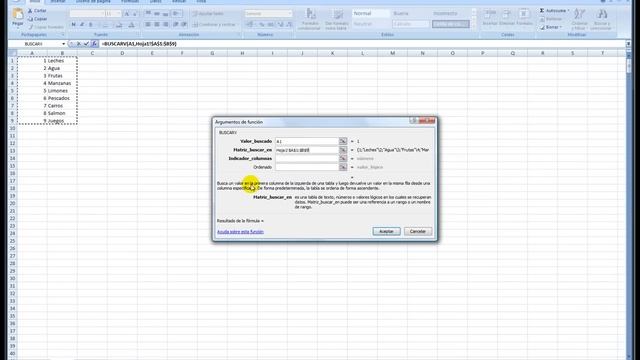Image resolution: width=640 pixels, height=360 pixels.
Task: Collapse dialog via Matriz_buscar_en range selector
Action: [x=343, y=150]
